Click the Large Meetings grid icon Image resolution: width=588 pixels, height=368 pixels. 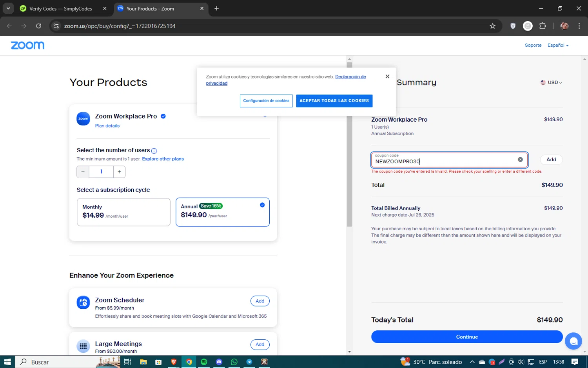[x=83, y=346]
